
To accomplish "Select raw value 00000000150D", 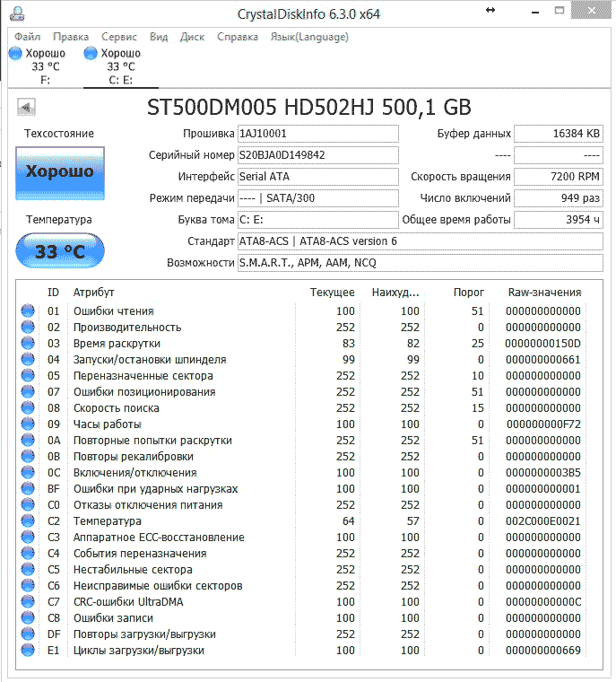I will click(543, 343).
